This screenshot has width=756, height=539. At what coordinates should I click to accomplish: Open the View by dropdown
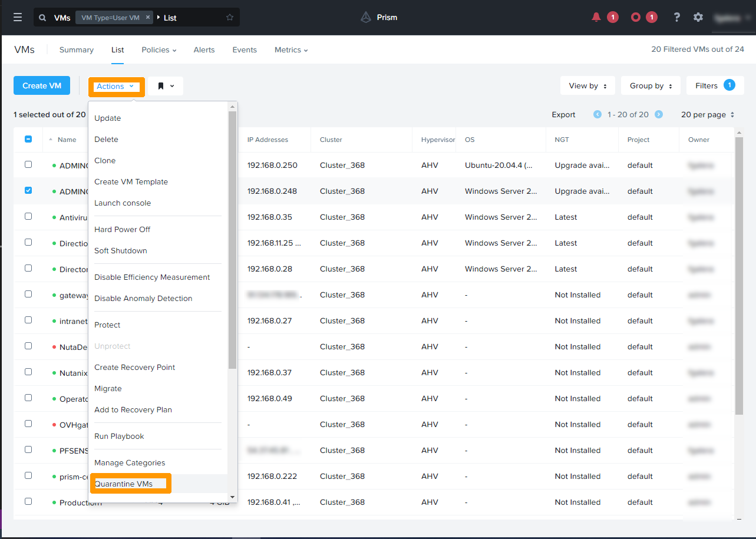(x=587, y=85)
